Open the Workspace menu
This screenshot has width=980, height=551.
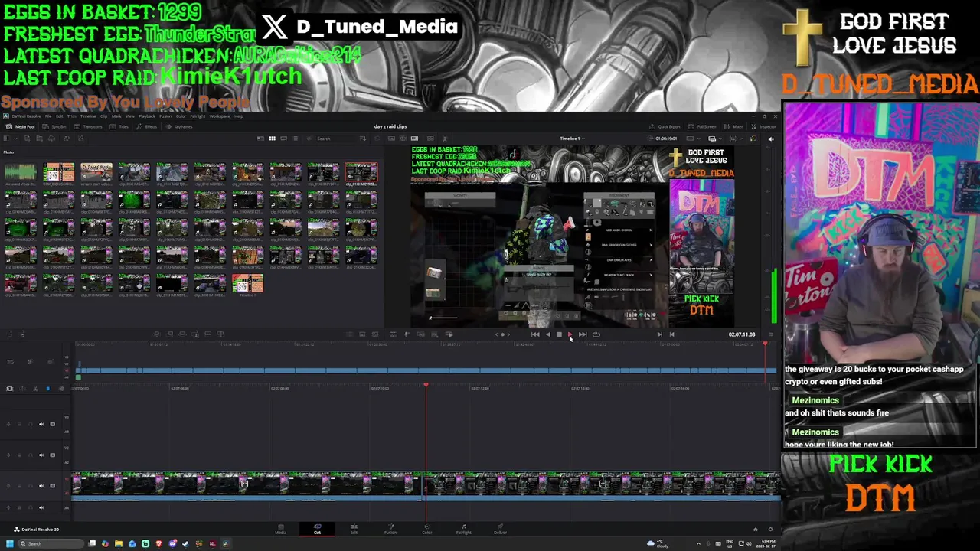[220, 116]
